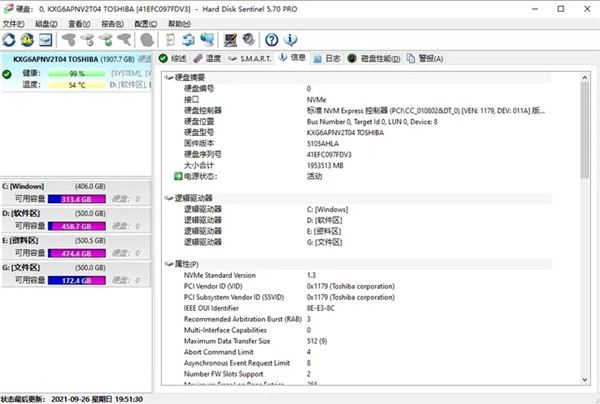The width and height of the screenshot is (600, 404).
Task: Switch to the 温度 tab
Action: tap(207, 59)
